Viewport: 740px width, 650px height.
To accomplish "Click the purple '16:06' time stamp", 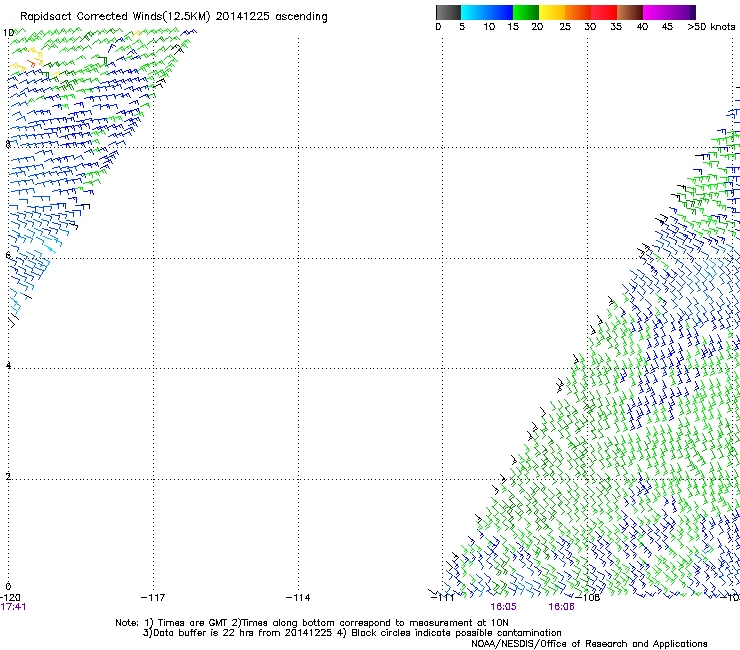I will [561, 607].
